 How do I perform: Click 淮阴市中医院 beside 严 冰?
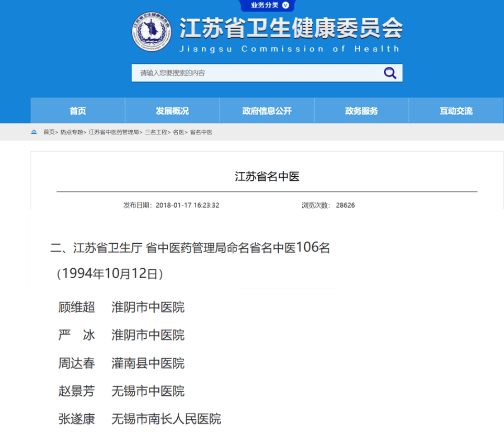point(148,335)
